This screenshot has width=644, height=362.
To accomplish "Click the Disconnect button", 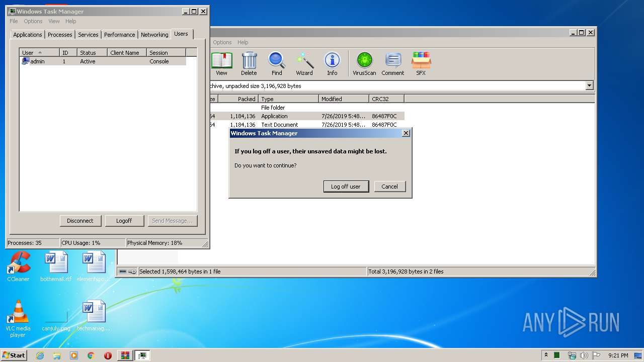I will tap(80, 221).
